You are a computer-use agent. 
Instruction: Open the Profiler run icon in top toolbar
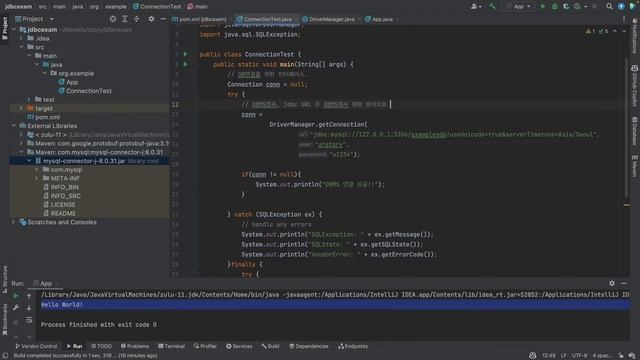coord(577,7)
